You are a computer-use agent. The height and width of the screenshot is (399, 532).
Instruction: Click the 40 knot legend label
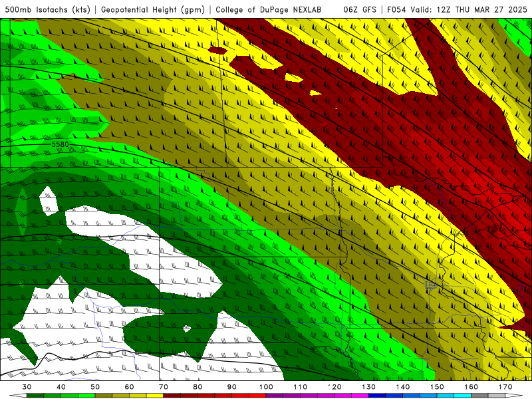(61, 387)
